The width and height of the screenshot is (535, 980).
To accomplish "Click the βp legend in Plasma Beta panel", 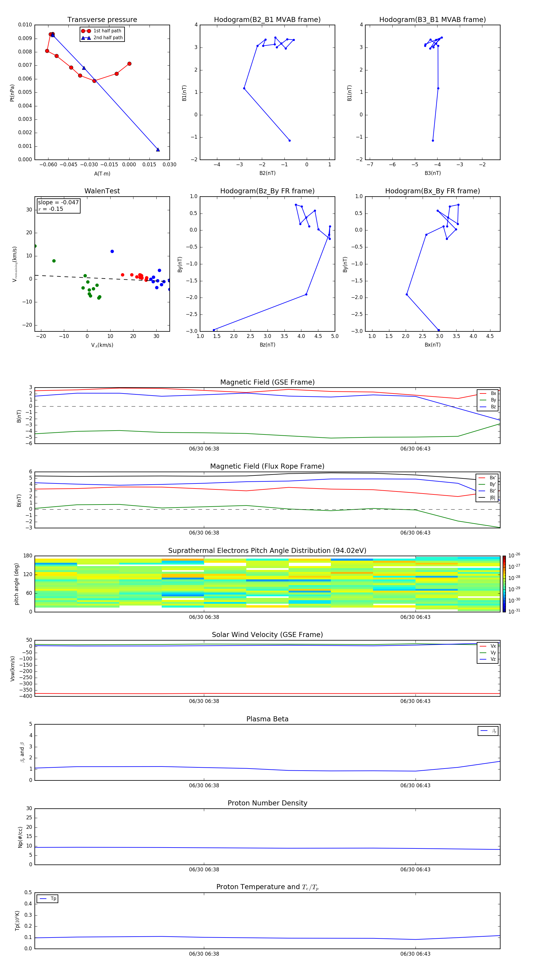I will 488,731.
